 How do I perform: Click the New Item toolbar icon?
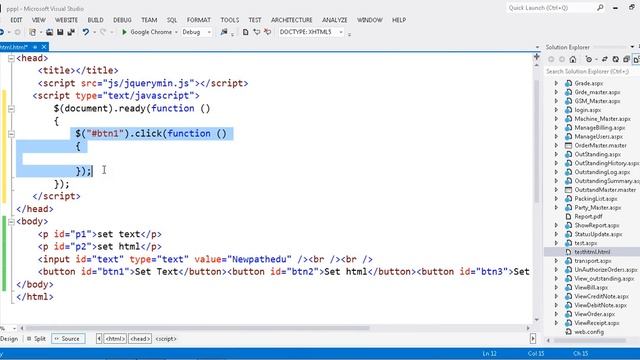(x=33, y=32)
